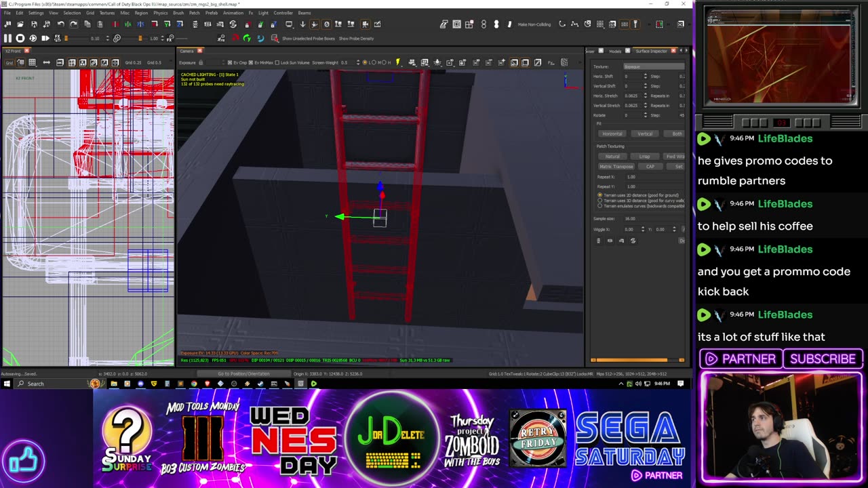Click the blue Z-axis flip icon
Image resolution: width=868 pixels, height=488 pixels.
pos(140,24)
